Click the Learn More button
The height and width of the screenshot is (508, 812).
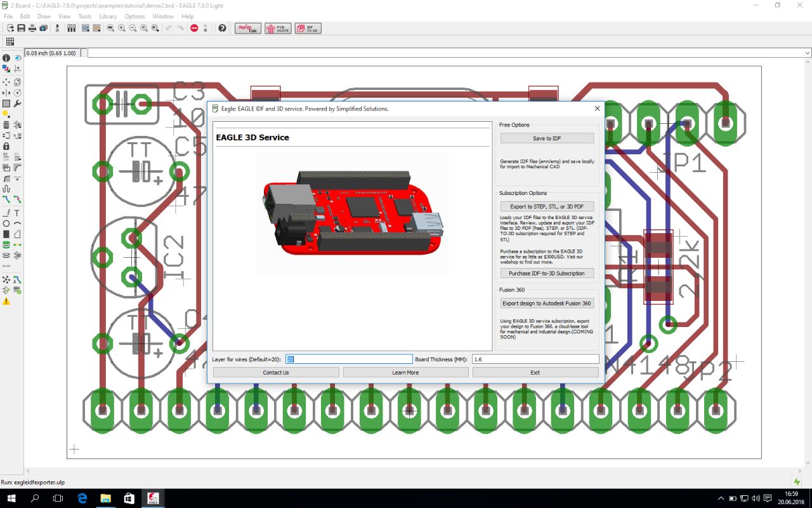point(405,373)
